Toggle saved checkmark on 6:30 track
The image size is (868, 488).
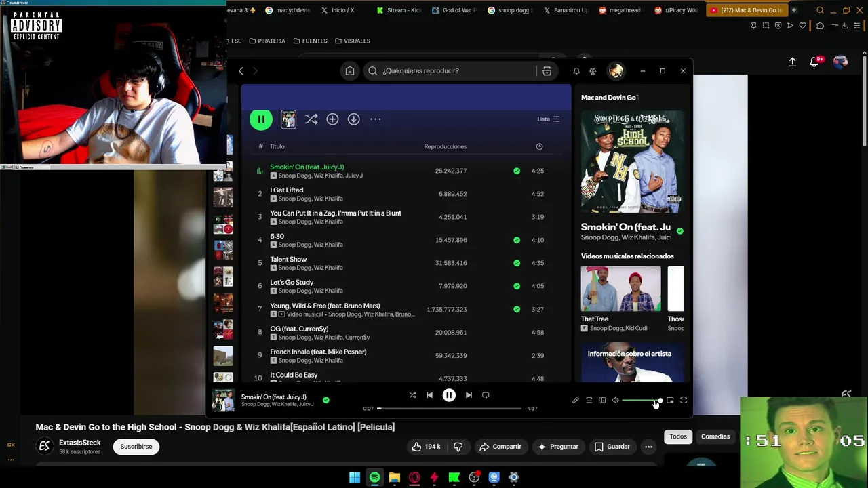(x=517, y=240)
